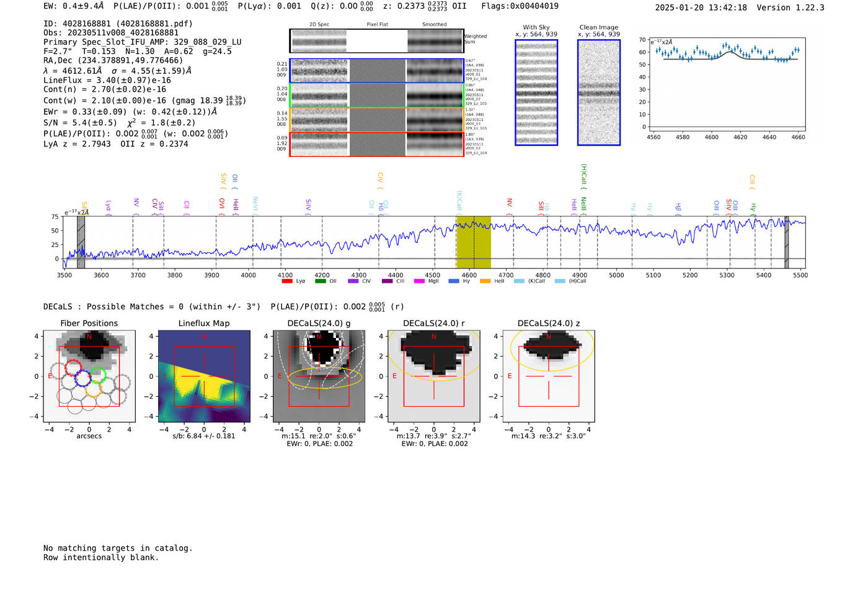Click the yellow highlighted band in spectrum

click(x=474, y=242)
